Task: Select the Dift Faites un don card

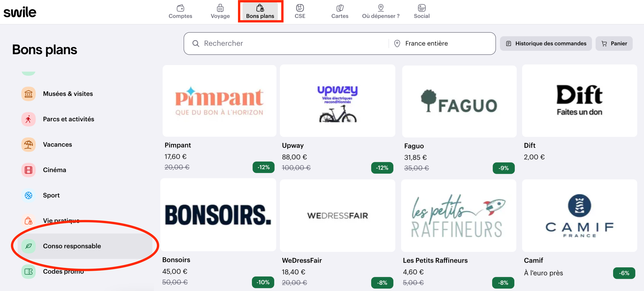Action: 579,101
